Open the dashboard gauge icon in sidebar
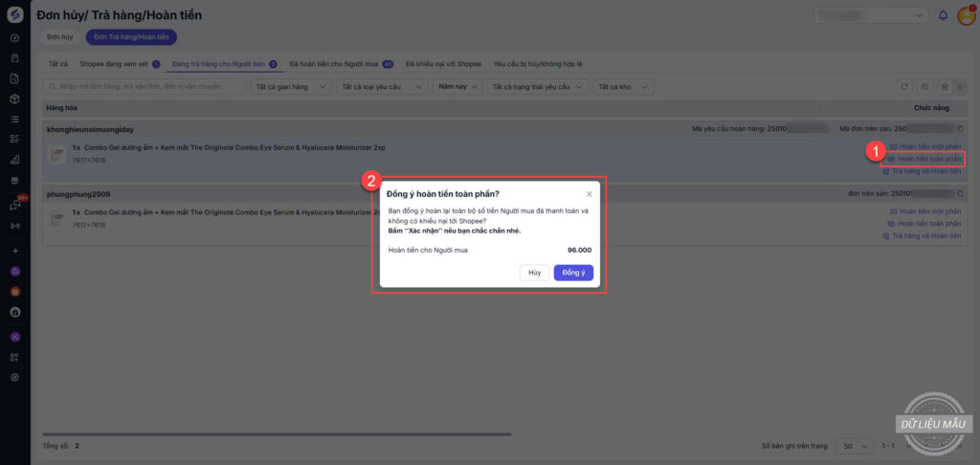This screenshot has height=465, width=980. 15,38
